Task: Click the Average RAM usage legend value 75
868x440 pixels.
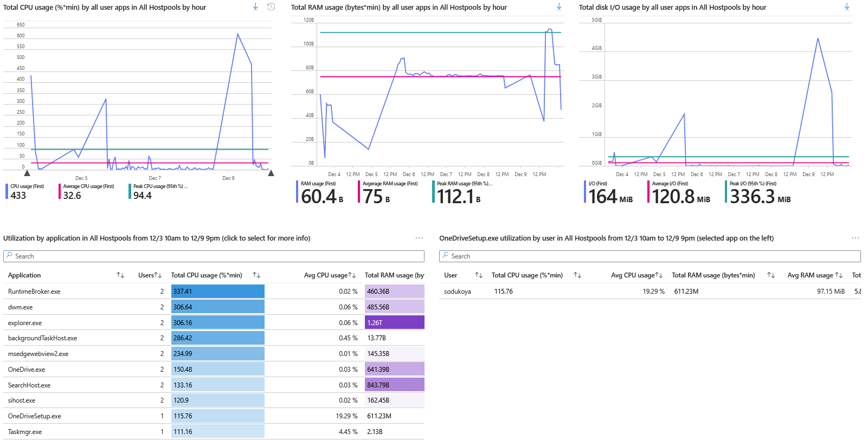Action: (x=376, y=197)
